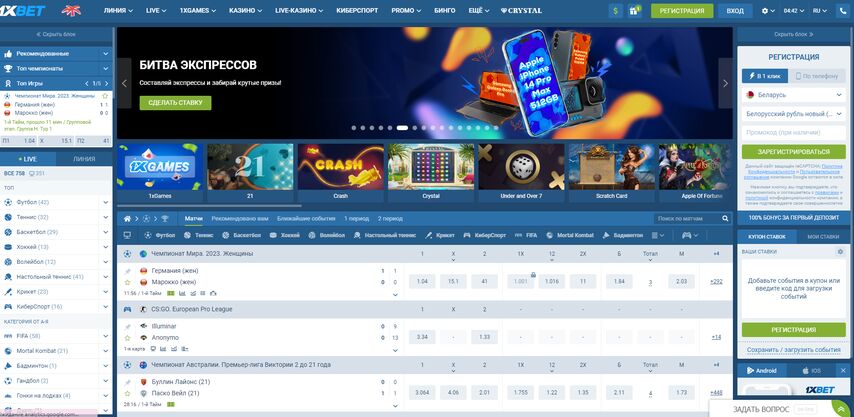This screenshot has width=854, height=417.
Task: Filter matches by КиберСпорт in sports bar
Action: 485,235
